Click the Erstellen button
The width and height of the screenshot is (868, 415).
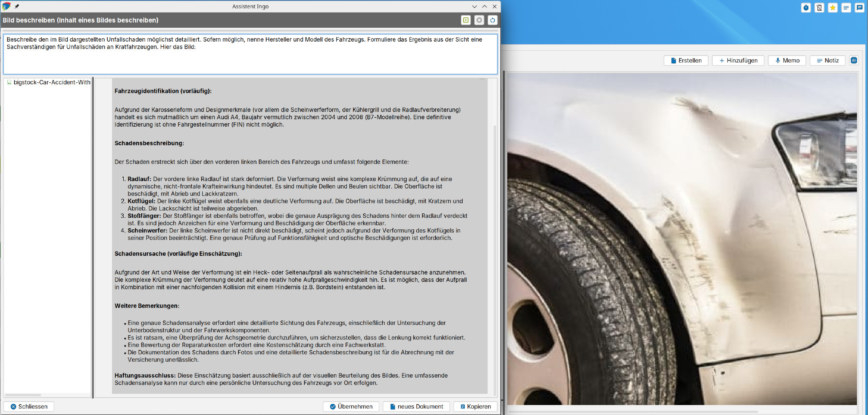pos(686,60)
